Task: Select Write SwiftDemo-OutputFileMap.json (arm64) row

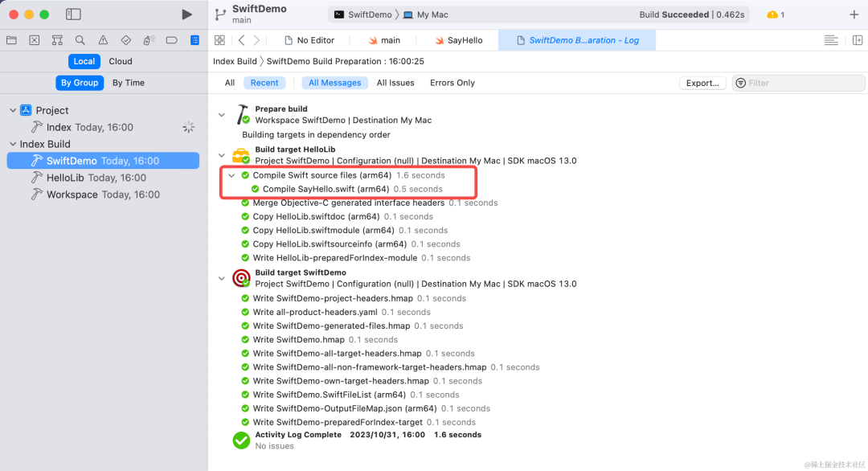Action: pyautogui.click(x=366, y=408)
